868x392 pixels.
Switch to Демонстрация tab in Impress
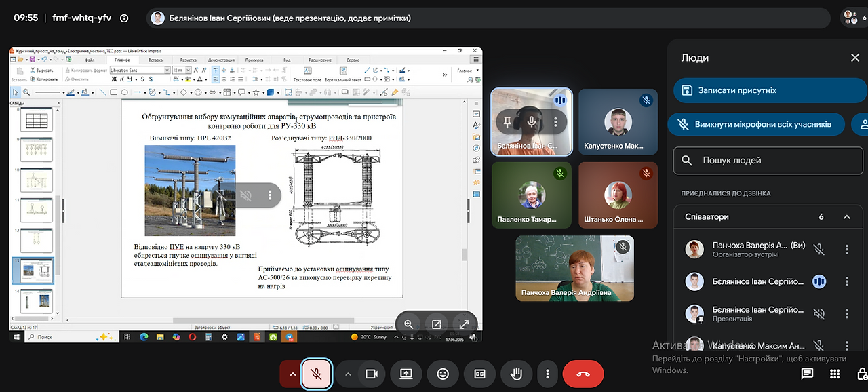pyautogui.click(x=221, y=60)
